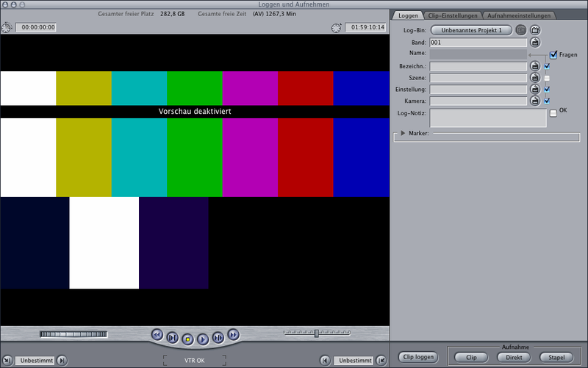The image size is (588, 368).
Task: Click the Szene input field
Action: (x=478, y=78)
